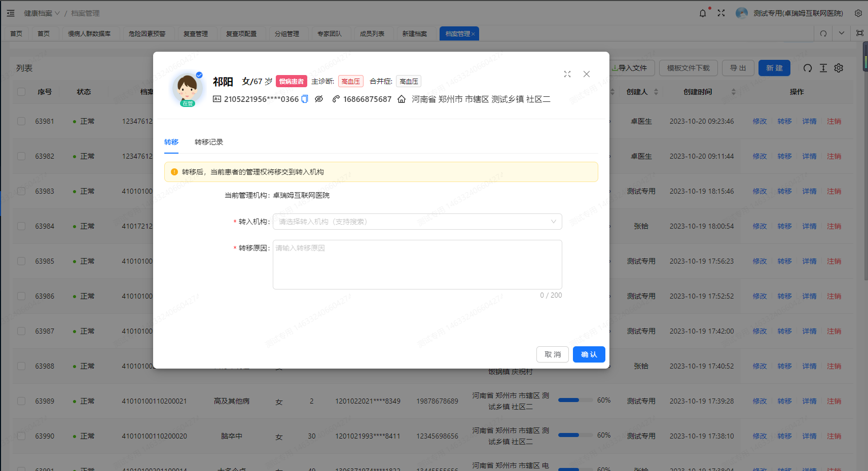
Task: Show hidden ID number eye icon
Action: pyautogui.click(x=319, y=99)
